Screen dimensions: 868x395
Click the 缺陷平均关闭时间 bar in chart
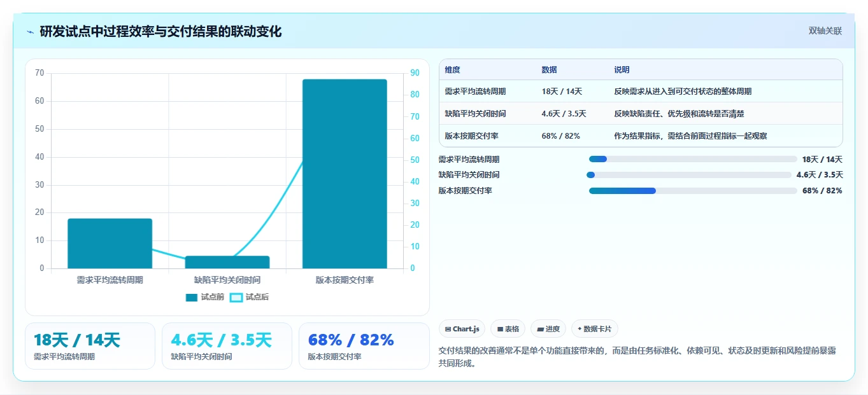point(227,262)
